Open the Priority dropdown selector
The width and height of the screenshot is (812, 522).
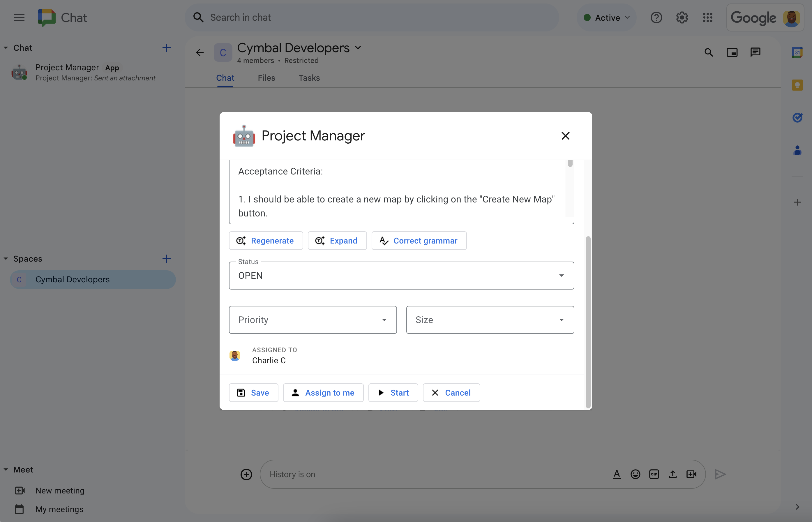pos(313,320)
